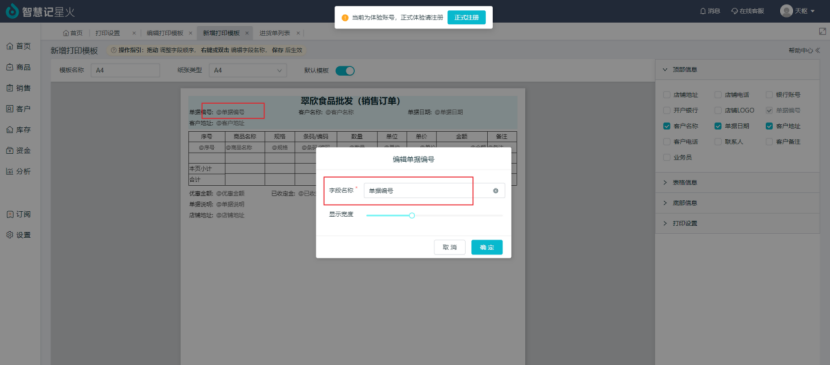Switch to the 编辑打印模板 tab
Screen dimensions: 830x365
(x=165, y=33)
